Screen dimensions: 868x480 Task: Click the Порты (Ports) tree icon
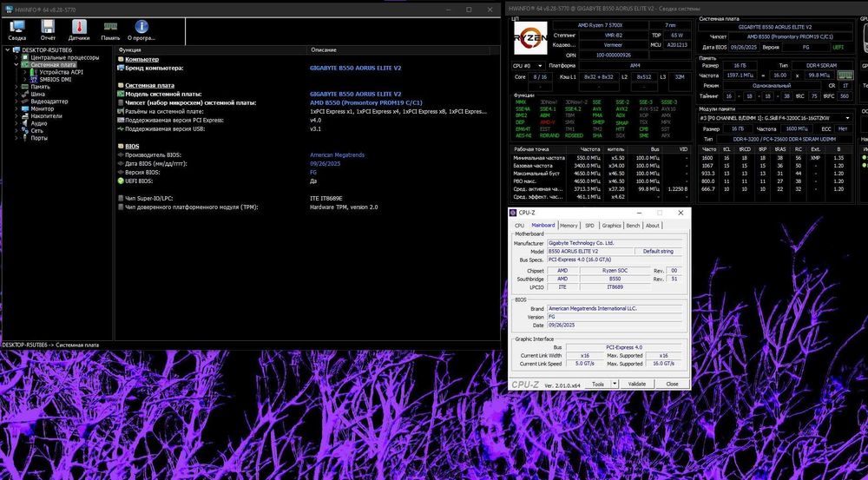(25, 138)
